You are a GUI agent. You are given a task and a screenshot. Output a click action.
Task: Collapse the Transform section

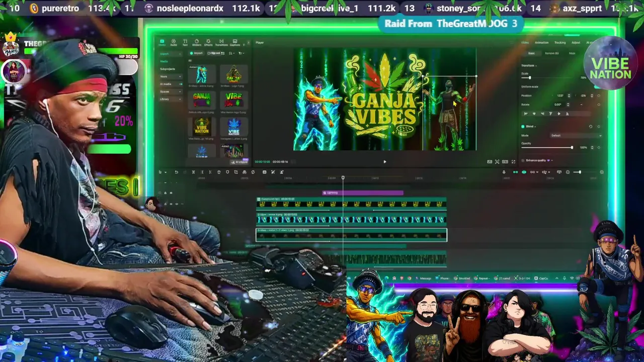536,66
